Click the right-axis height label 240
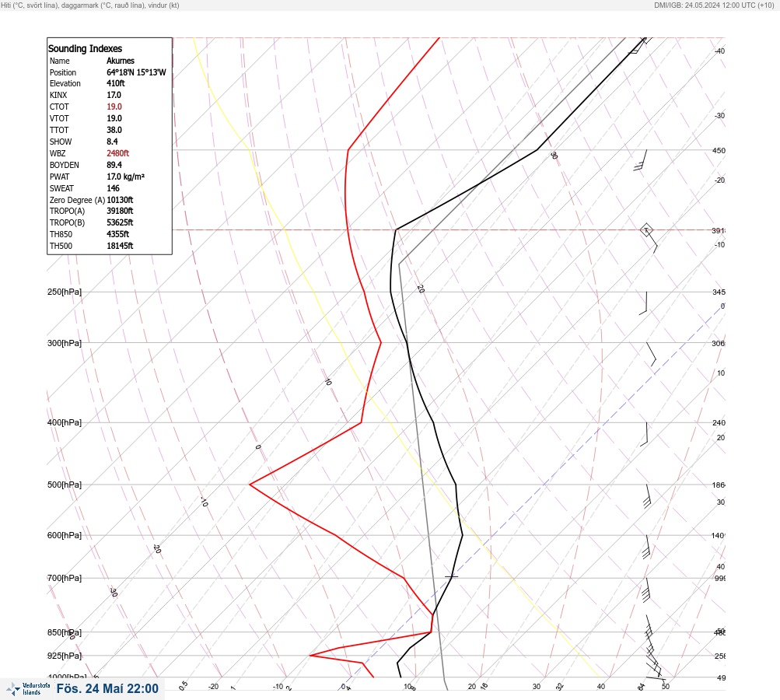The width and height of the screenshot is (780, 700). coord(719,423)
